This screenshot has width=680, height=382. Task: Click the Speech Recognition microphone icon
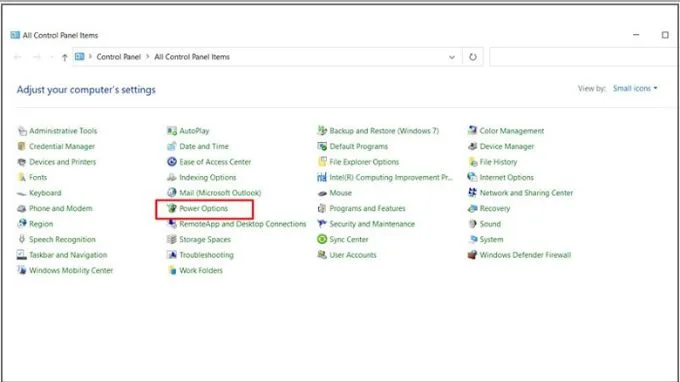(x=22, y=239)
